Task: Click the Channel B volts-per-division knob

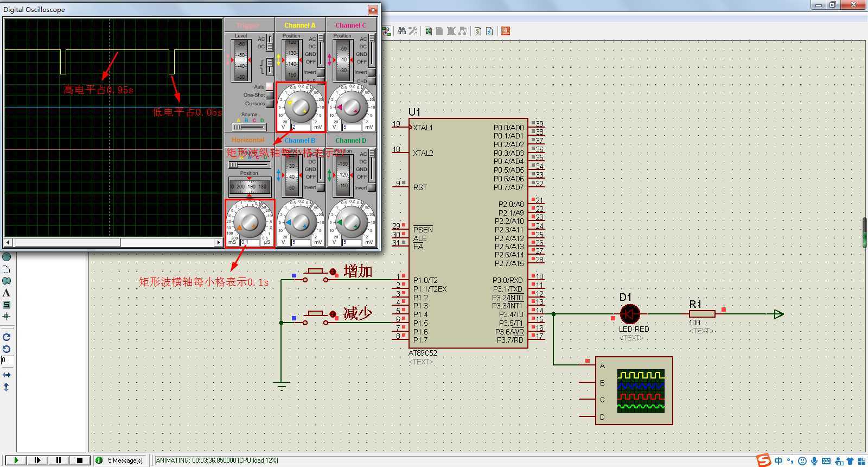Action: [x=300, y=222]
